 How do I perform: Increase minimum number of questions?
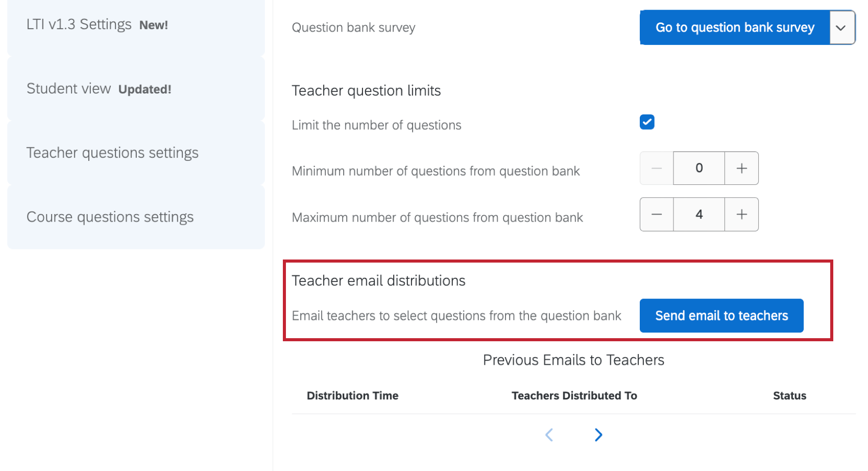(x=741, y=168)
